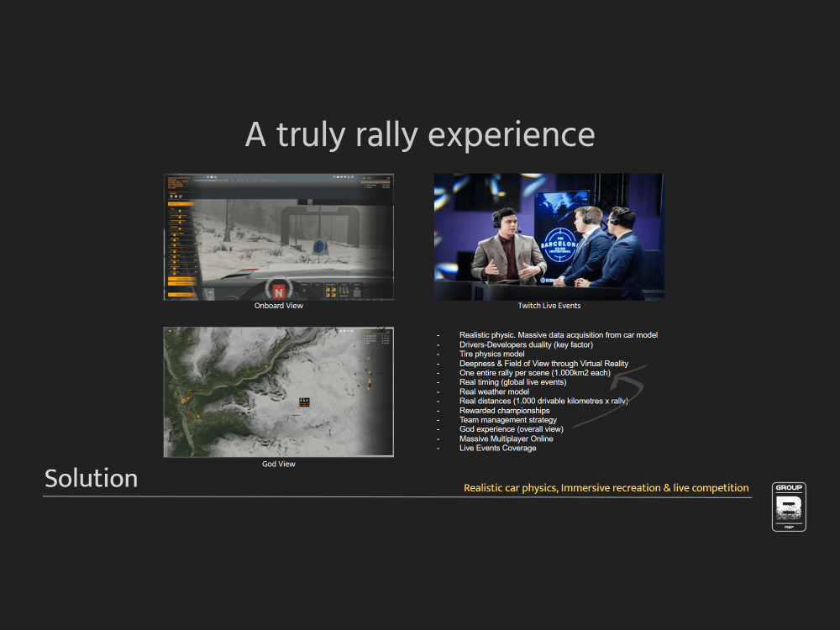
Task: Click bullet 'Rewarded championships'
Action: 504,411
